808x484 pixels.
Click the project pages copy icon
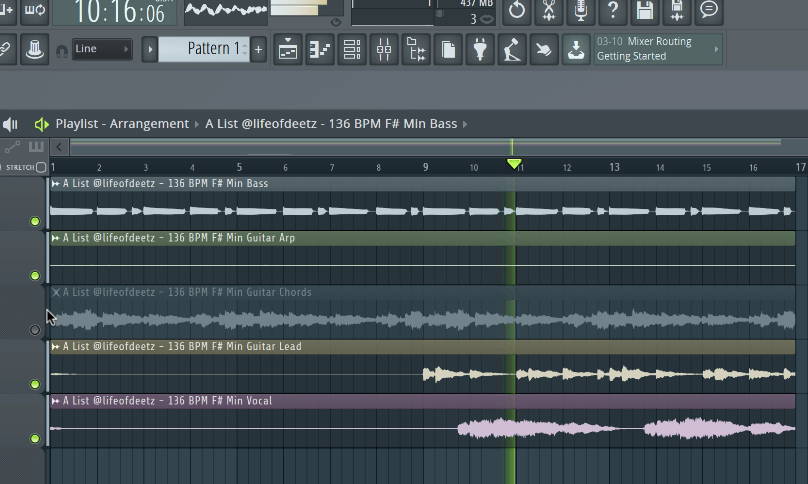(x=448, y=50)
